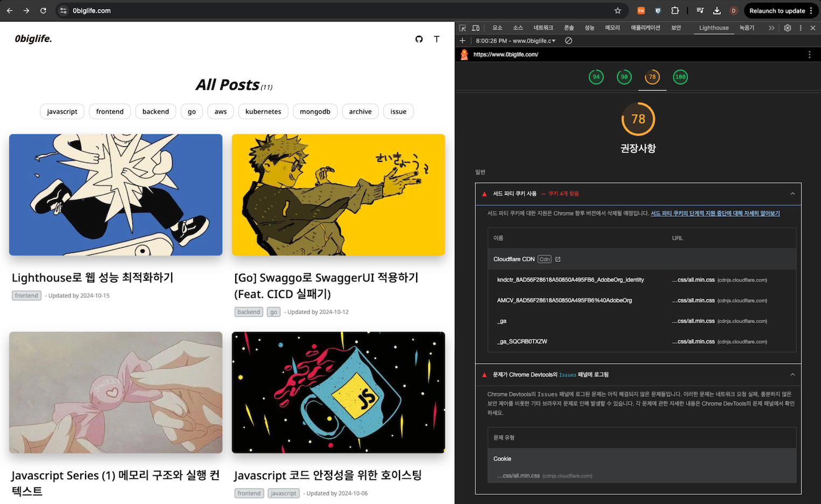The image size is (821, 504).
Task: Go back using the browser back arrow
Action: 10,11
